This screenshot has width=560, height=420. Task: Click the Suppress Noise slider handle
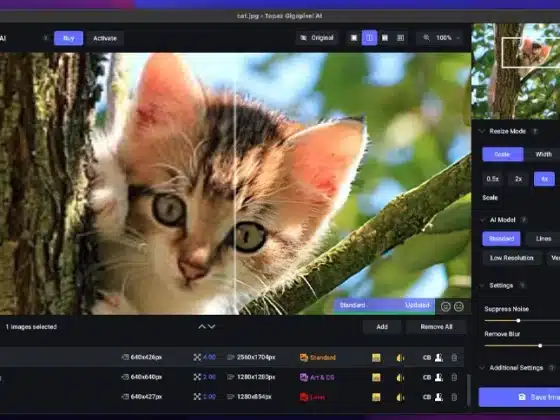point(518,321)
